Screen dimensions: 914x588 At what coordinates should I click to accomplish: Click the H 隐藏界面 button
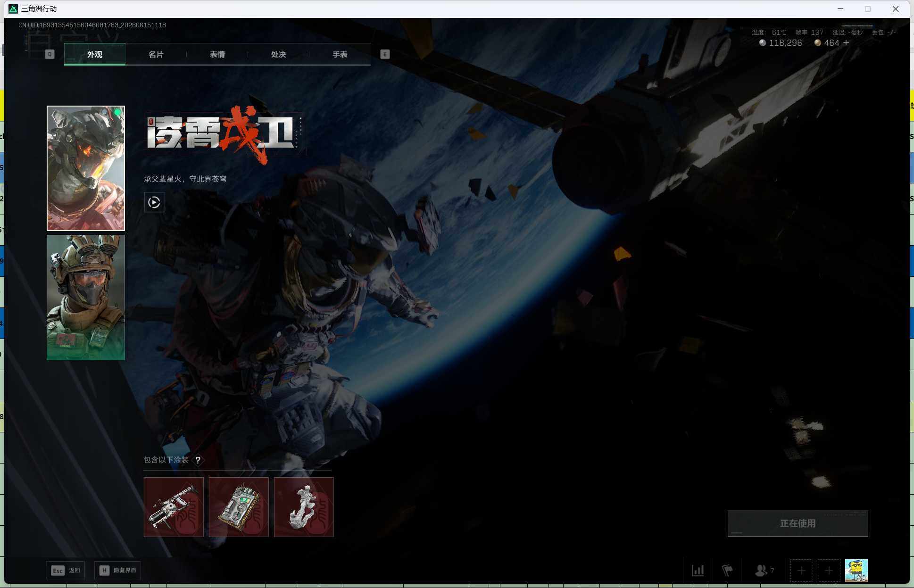pos(117,571)
